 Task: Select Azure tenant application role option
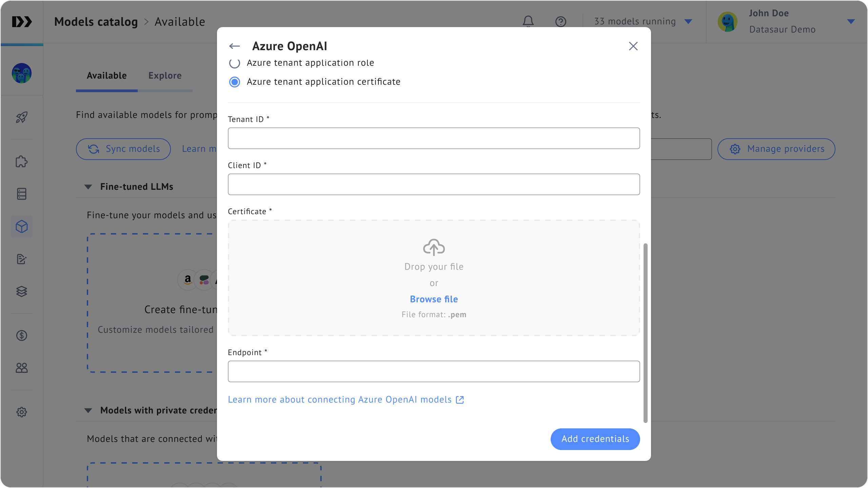point(235,63)
